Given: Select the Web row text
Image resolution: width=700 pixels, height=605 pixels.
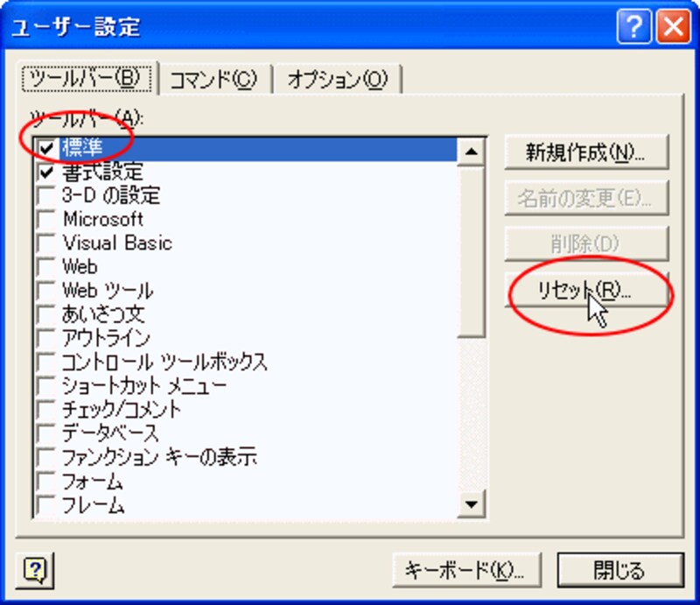Looking at the screenshot, I should 80,267.
